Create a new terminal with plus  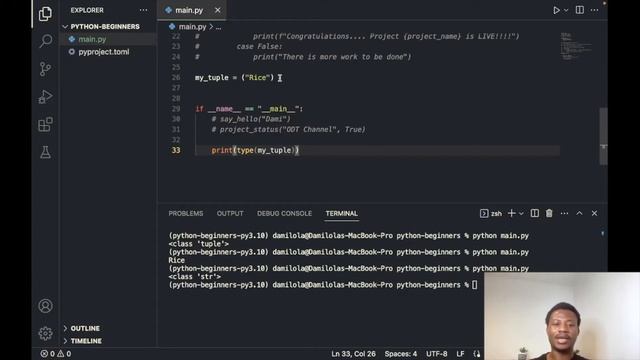511,213
